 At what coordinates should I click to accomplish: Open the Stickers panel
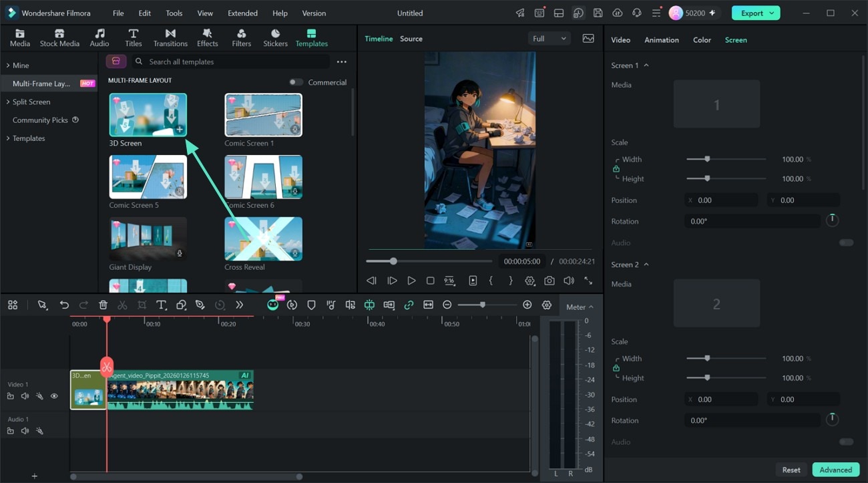(275, 37)
